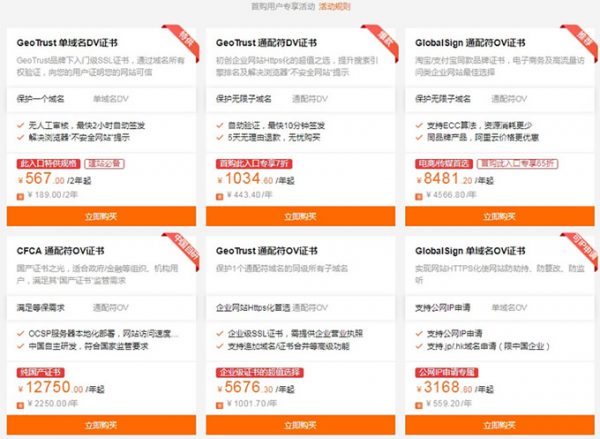The height and width of the screenshot is (439, 600).
Task: Click 立即购买 under GlobalSign 通配符OV证书
Action: [500, 216]
